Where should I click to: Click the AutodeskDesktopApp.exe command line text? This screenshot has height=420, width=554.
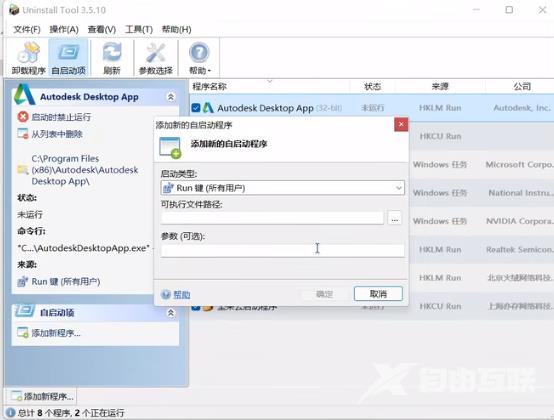(x=84, y=248)
